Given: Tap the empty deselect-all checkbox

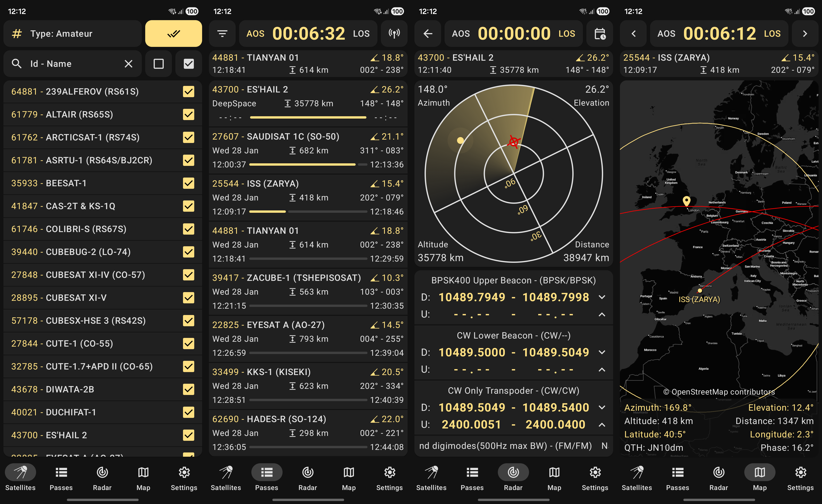Looking at the screenshot, I should pos(158,64).
